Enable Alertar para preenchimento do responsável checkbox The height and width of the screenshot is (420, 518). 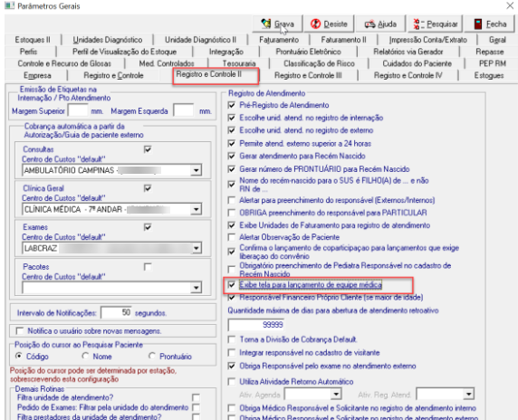[x=232, y=200]
